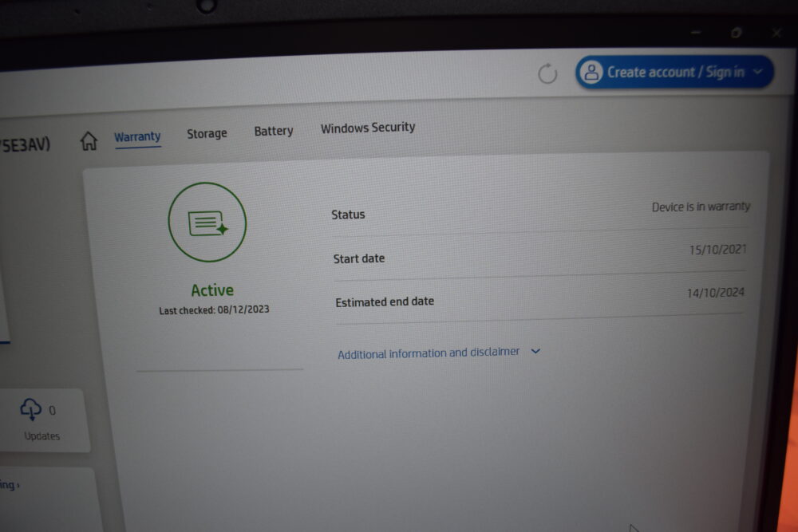Click the start date value 15/10/2021

click(717, 250)
